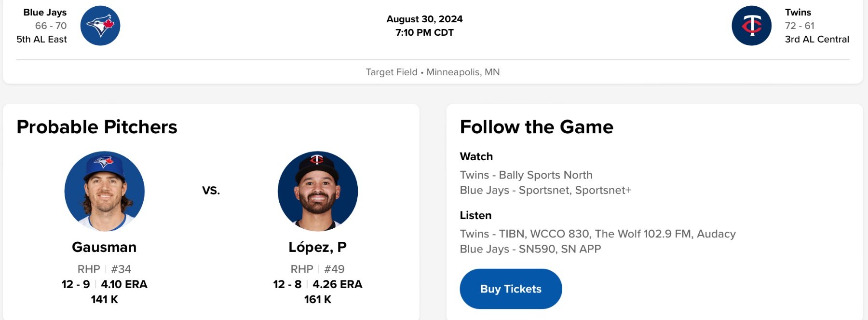Click the Blue Jays team logo

pos(100,26)
